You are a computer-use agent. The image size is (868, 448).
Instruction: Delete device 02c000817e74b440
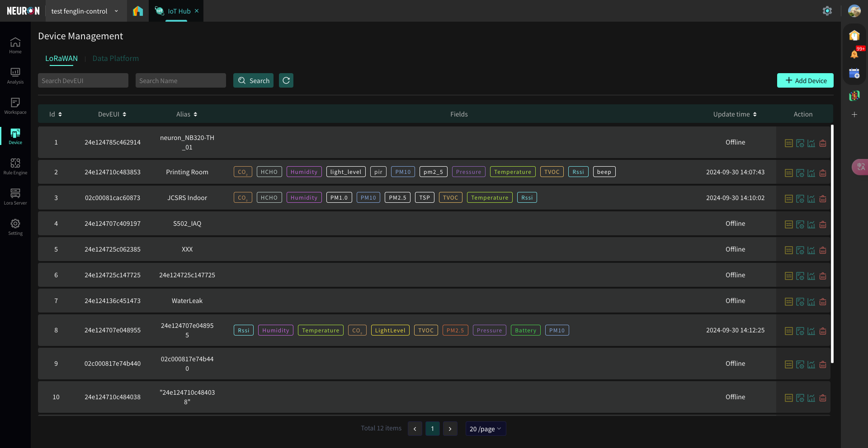pyautogui.click(x=823, y=364)
